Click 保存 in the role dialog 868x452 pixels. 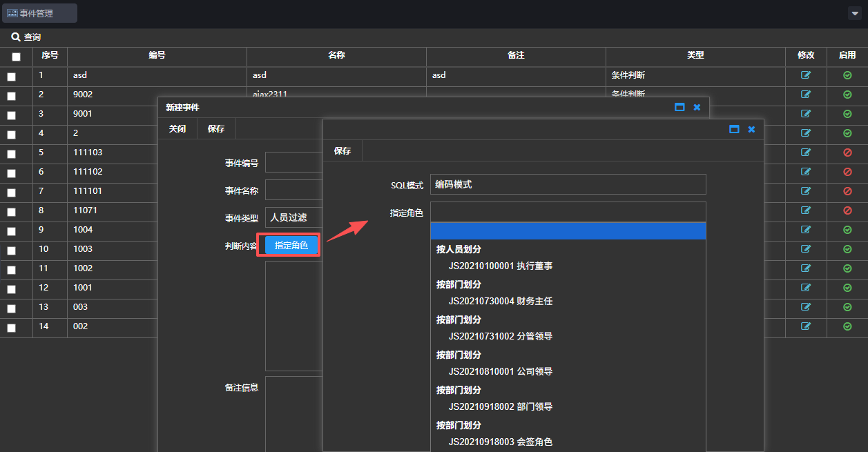pyautogui.click(x=343, y=150)
